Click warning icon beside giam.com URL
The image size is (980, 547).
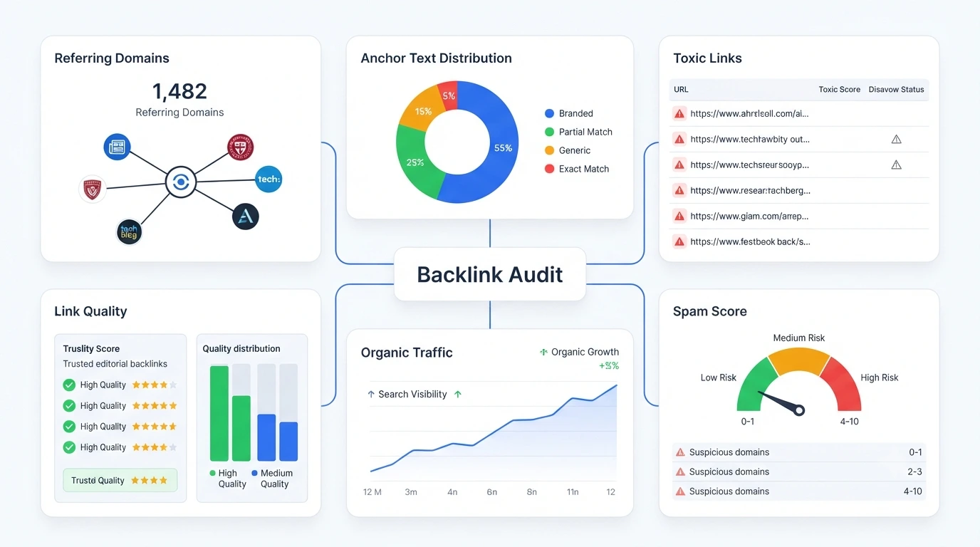coord(679,216)
